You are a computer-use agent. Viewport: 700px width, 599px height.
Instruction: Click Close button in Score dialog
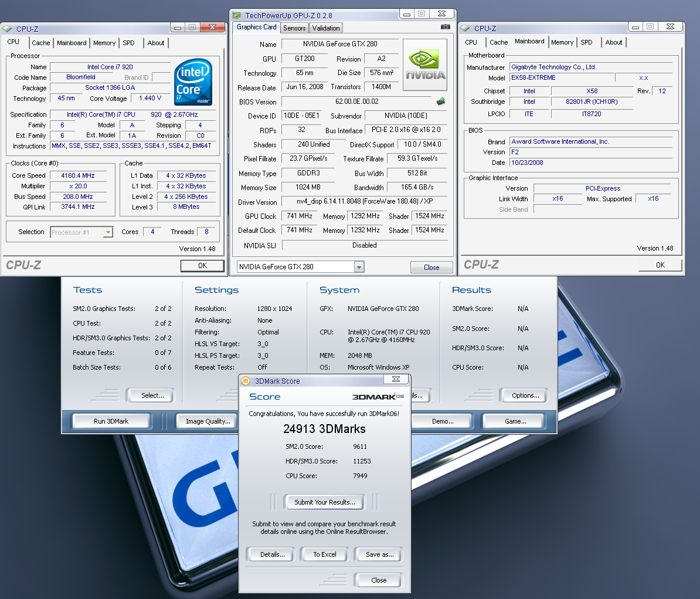[379, 580]
